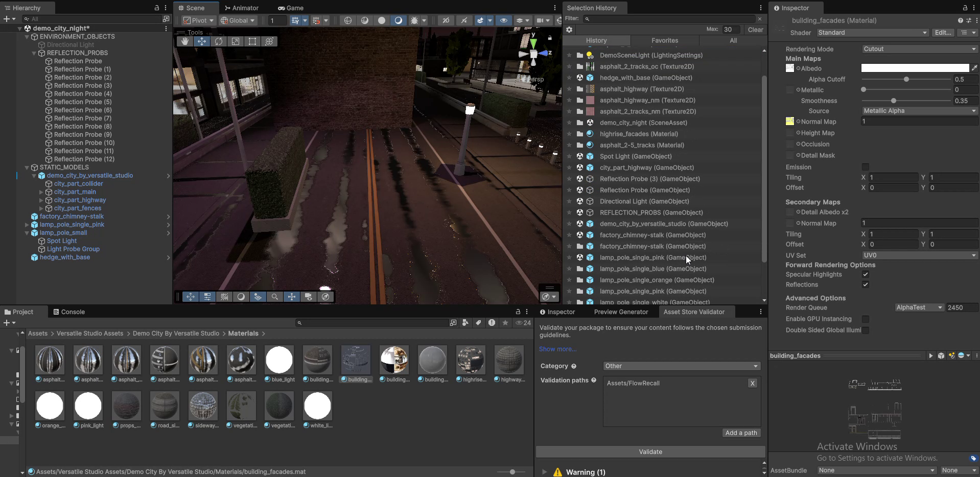The height and width of the screenshot is (477, 980).
Task: Select the Rotate tool
Action: [x=219, y=41]
